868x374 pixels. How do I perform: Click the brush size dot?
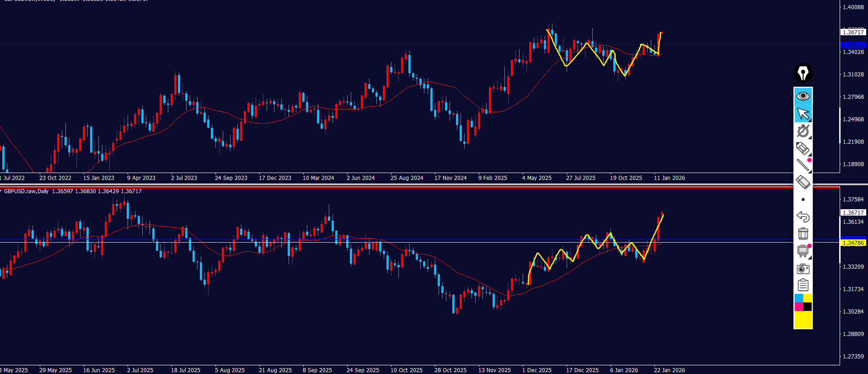pos(803,200)
